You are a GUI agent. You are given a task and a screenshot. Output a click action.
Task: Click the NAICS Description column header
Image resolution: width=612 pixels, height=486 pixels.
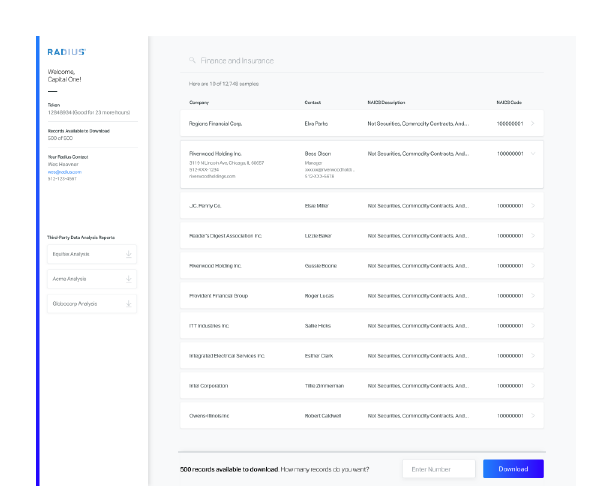(386, 102)
